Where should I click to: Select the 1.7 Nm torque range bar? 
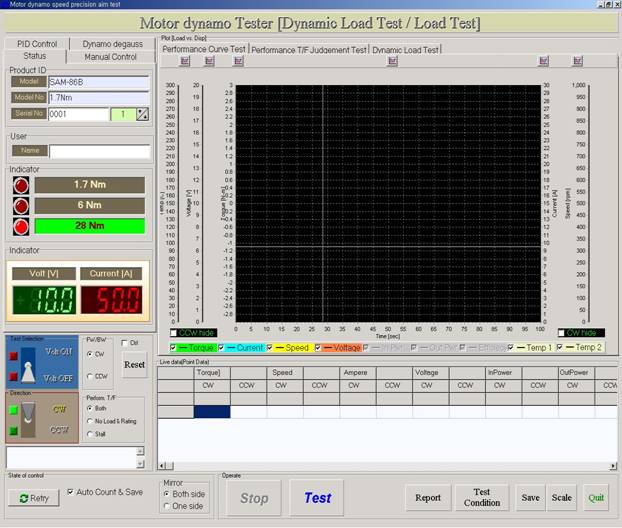tap(90, 185)
